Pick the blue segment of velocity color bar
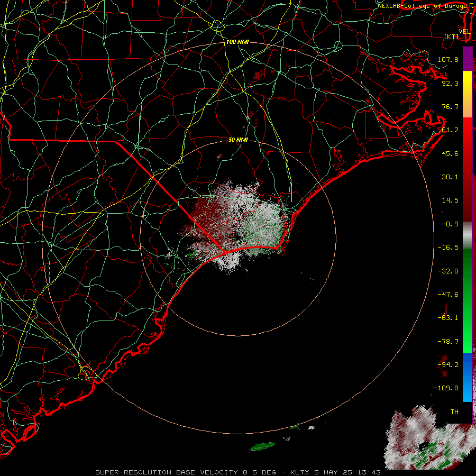 pyautogui.click(x=467, y=377)
